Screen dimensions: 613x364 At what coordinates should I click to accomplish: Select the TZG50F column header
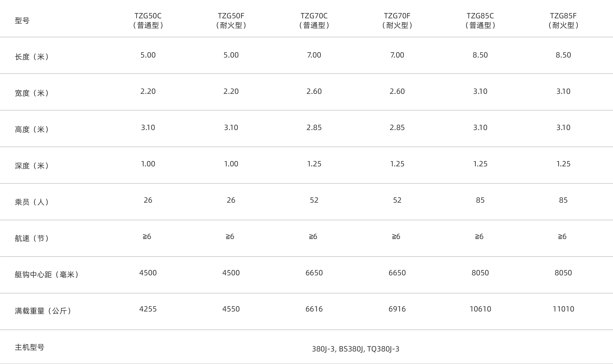[231, 20]
